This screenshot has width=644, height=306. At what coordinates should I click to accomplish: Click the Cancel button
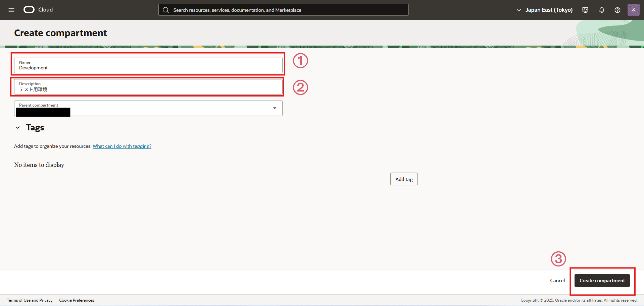[557, 281]
